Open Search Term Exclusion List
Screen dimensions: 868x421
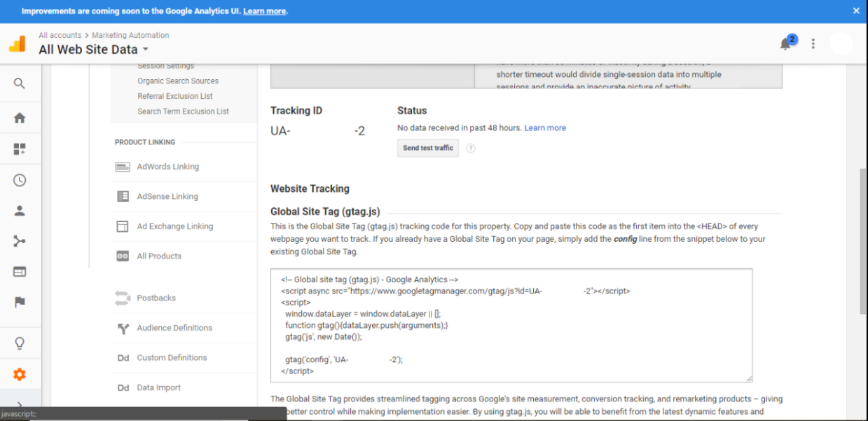[x=184, y=111]
